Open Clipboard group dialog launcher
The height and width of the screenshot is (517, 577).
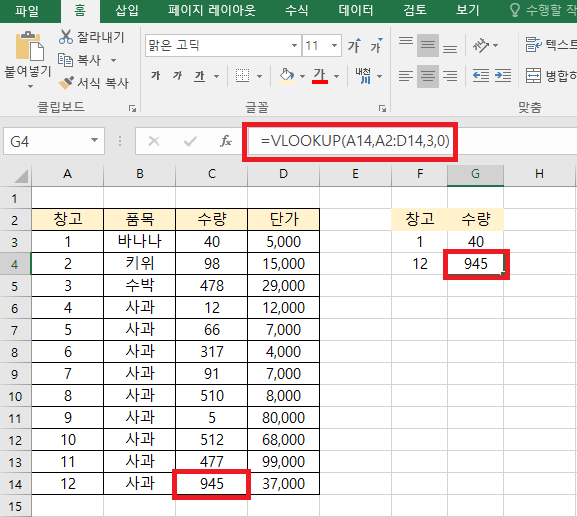tap(132, 108)
